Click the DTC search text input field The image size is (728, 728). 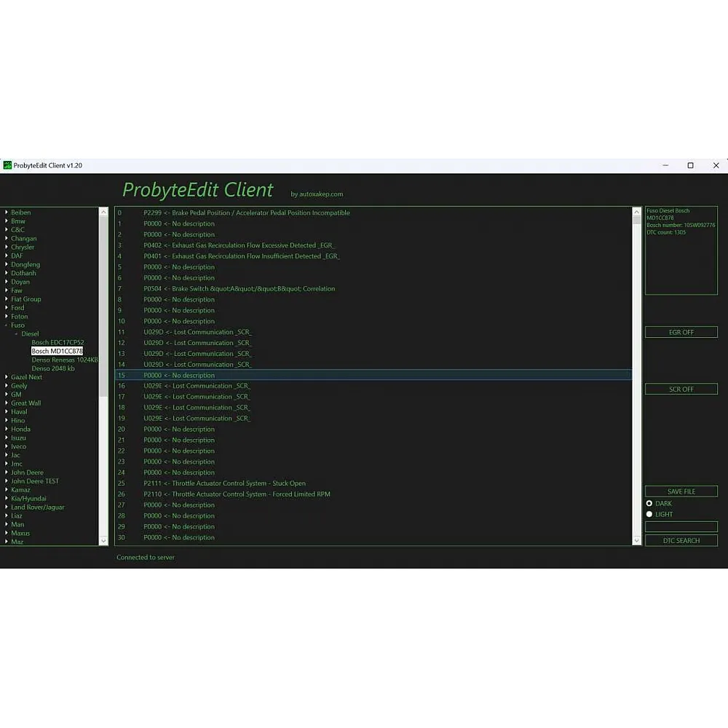coord(681,526)
